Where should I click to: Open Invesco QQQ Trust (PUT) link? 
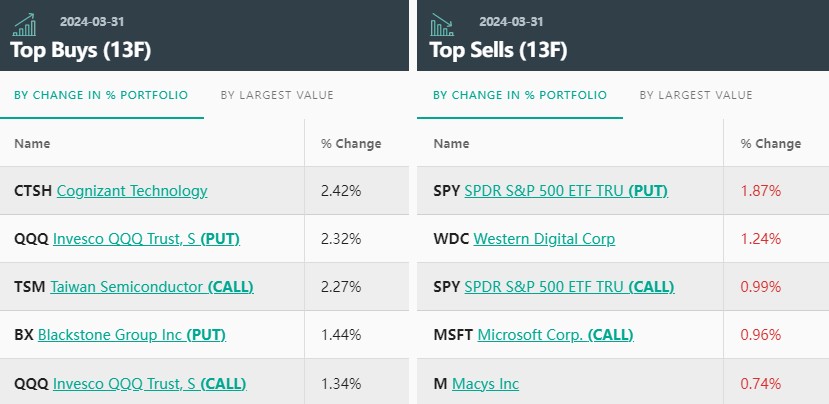(146, 239)
